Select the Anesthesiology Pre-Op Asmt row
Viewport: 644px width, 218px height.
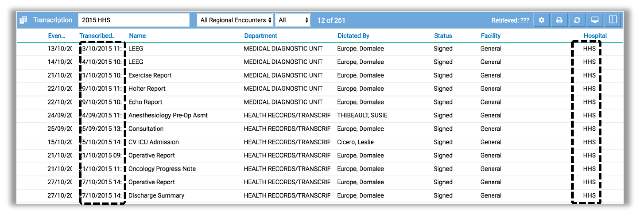320,115
